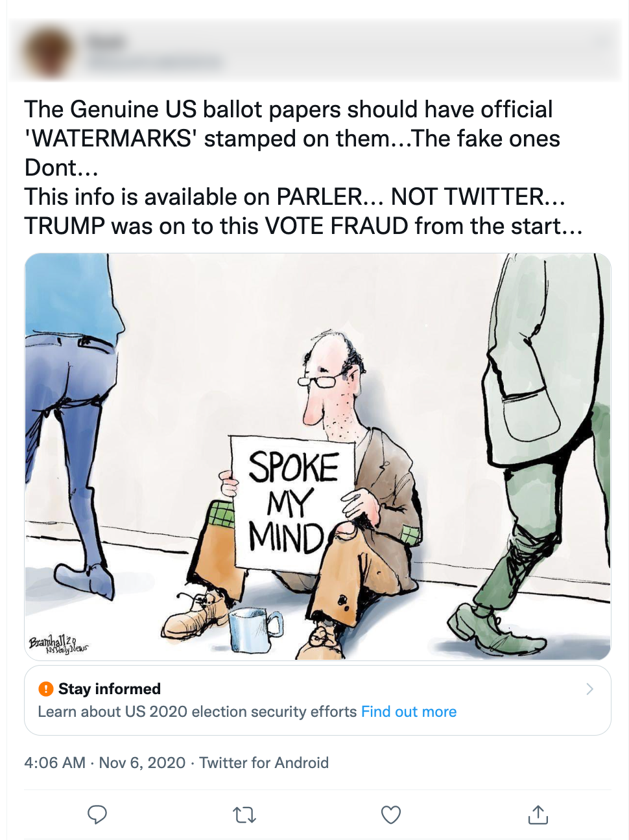Open the blurred more options menu at top right
Viewport: 629px width, 840px height.
click(x=600, y=43)
